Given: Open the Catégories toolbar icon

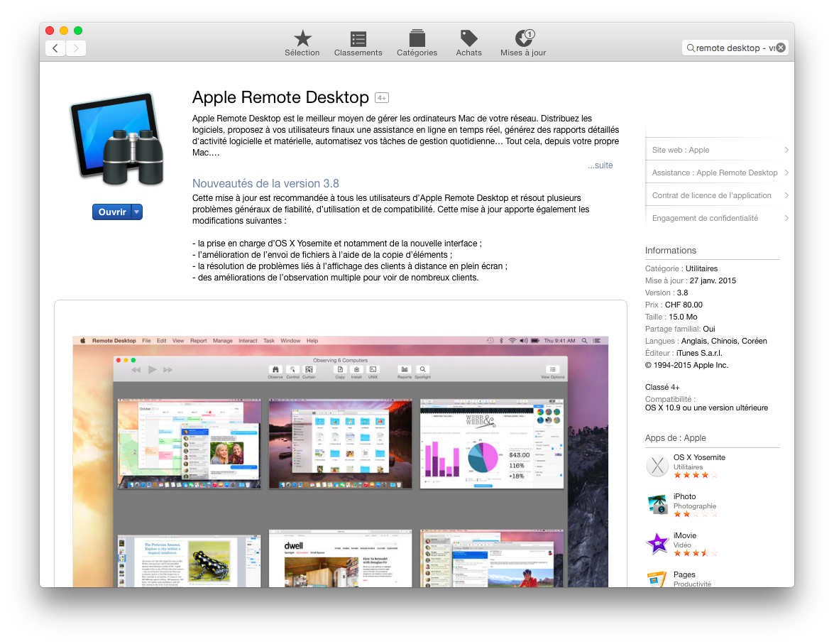Looking at the screenshot, I should pyautogui.click(x=417, y=38).
